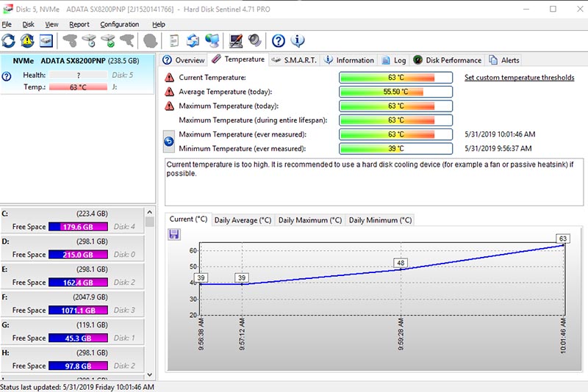Click the send report by email icon

tap(193, 41)
